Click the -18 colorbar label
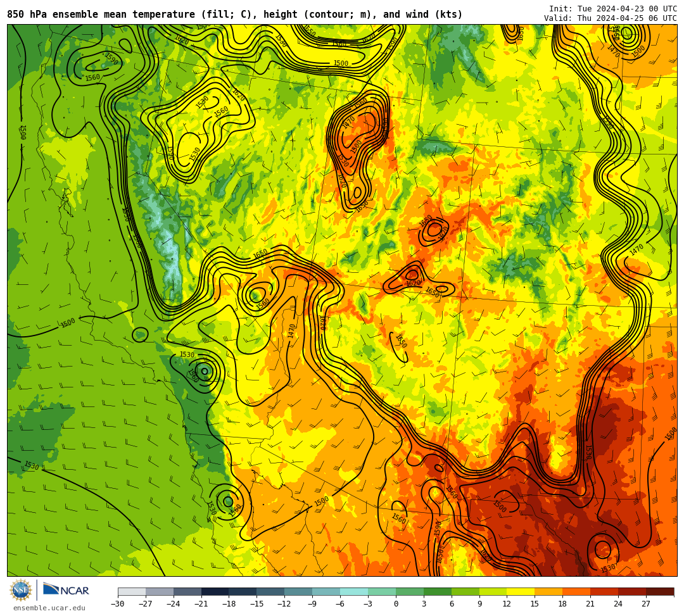The image size is (684, 616). click(229, 604)
